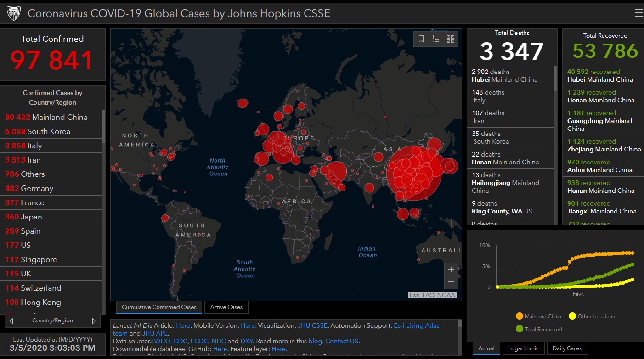Open the blog link
Screen dimensions: 644x359
point(315,341)
